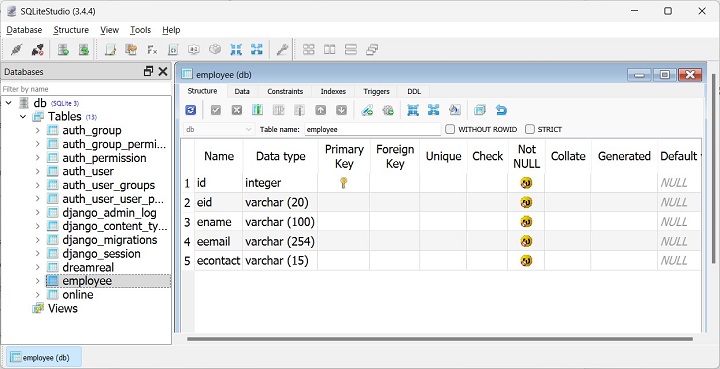The image size is (720, 369).
Task: Open the Tools menu
Action: point(140,30)
